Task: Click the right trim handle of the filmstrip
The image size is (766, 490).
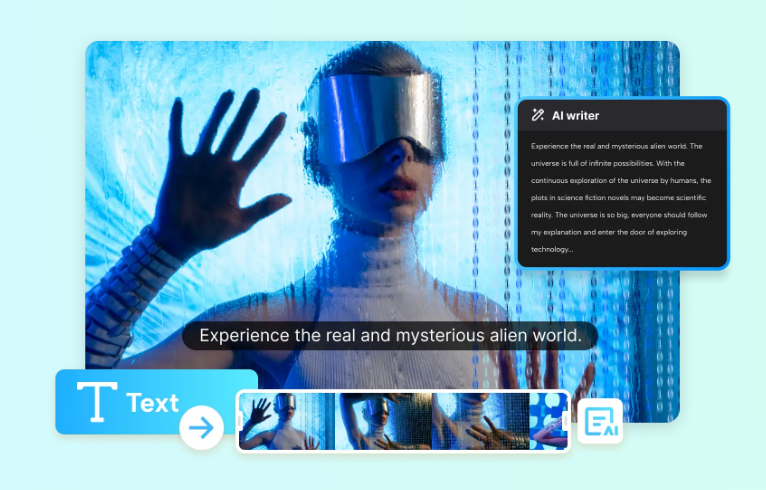Action: click(x=566, y=421)
